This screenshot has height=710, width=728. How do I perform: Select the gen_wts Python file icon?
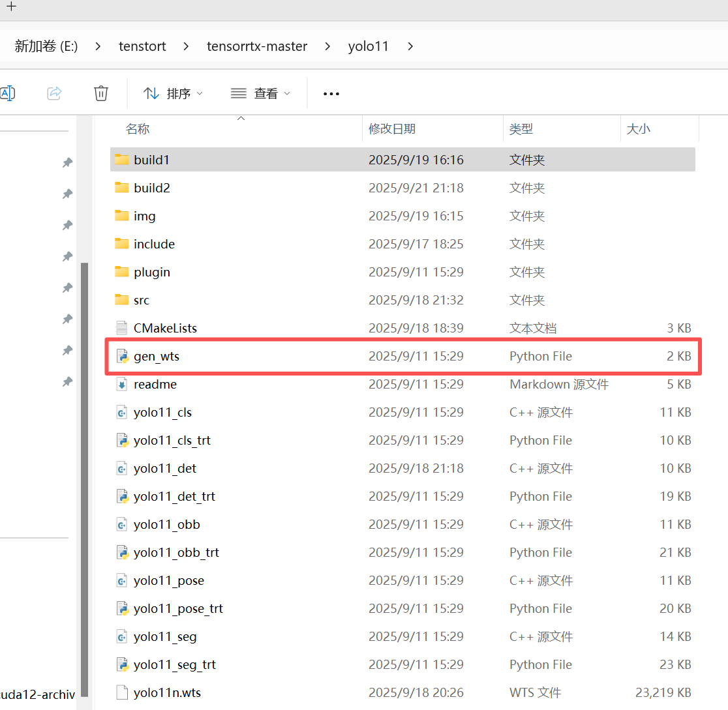click(122, 356)
